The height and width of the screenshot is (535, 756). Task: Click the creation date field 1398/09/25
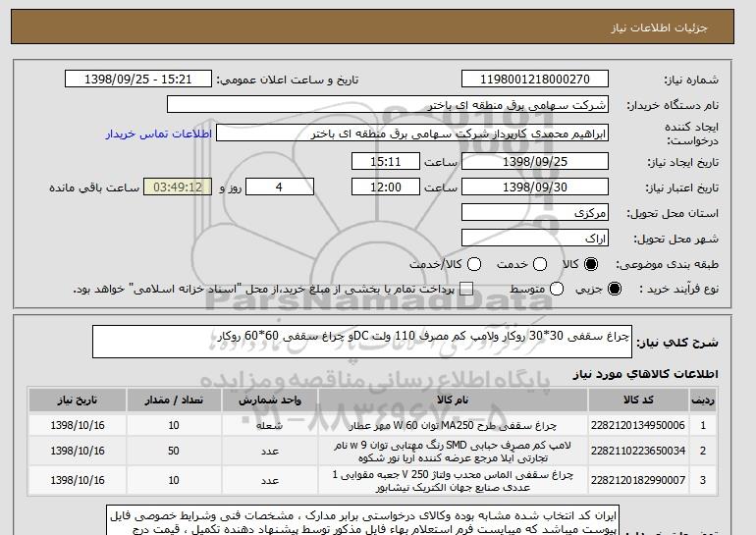(x=535, y=161)
